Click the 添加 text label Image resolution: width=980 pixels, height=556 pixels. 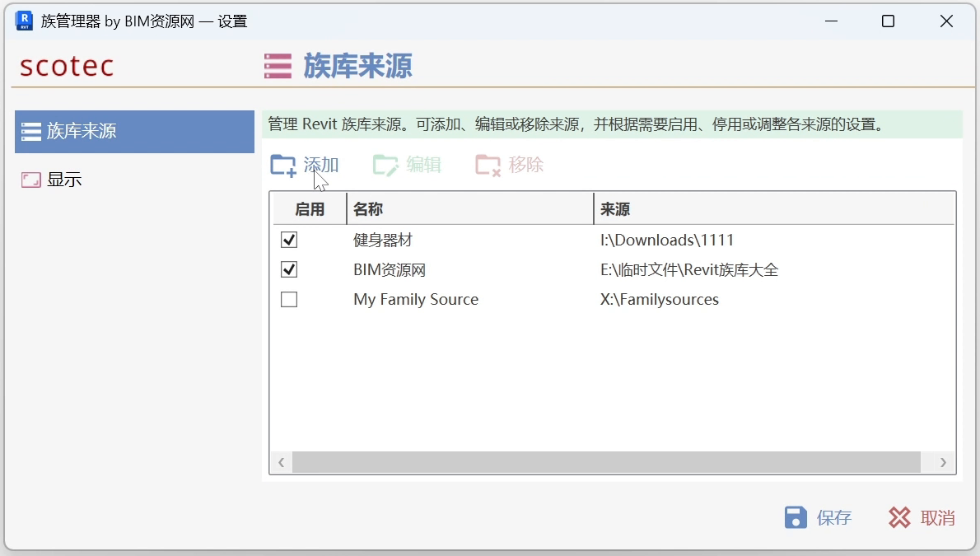pos(321,165)
